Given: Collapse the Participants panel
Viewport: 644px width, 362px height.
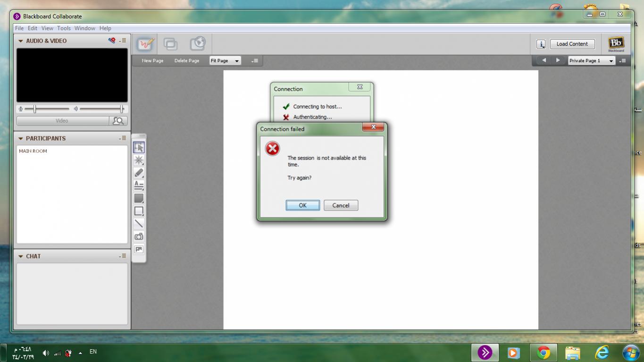Looking at the screenshot, I should click(x=21, y=139).
